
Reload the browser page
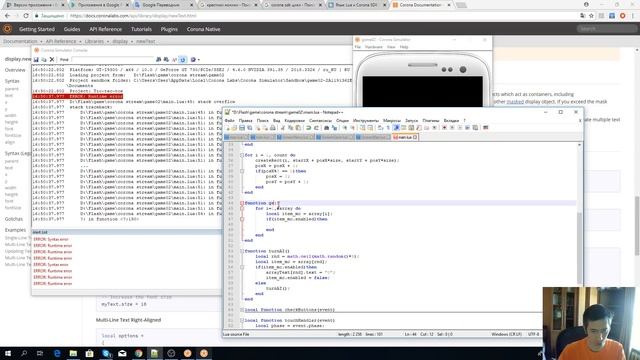click(26, 16)
